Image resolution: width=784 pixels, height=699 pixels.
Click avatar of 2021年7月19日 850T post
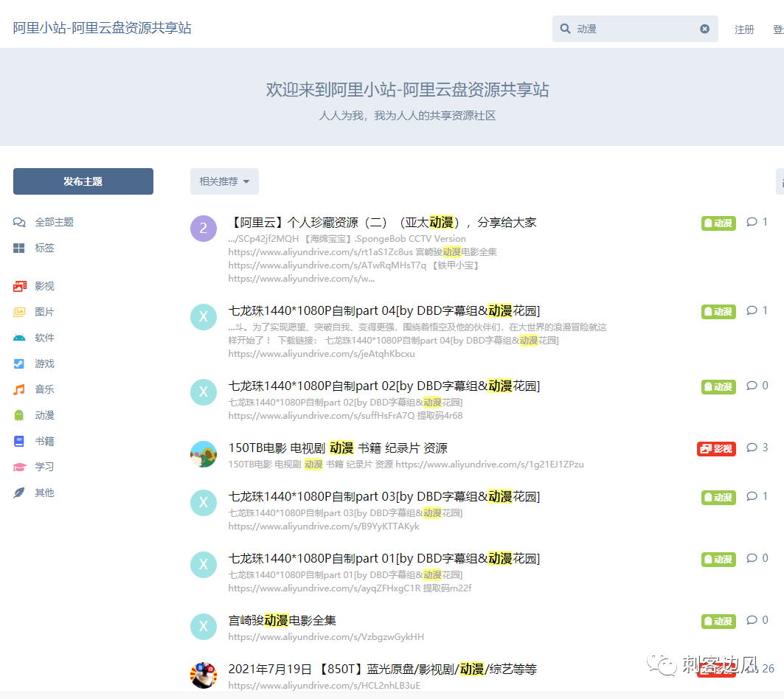(x=204, y=675)
